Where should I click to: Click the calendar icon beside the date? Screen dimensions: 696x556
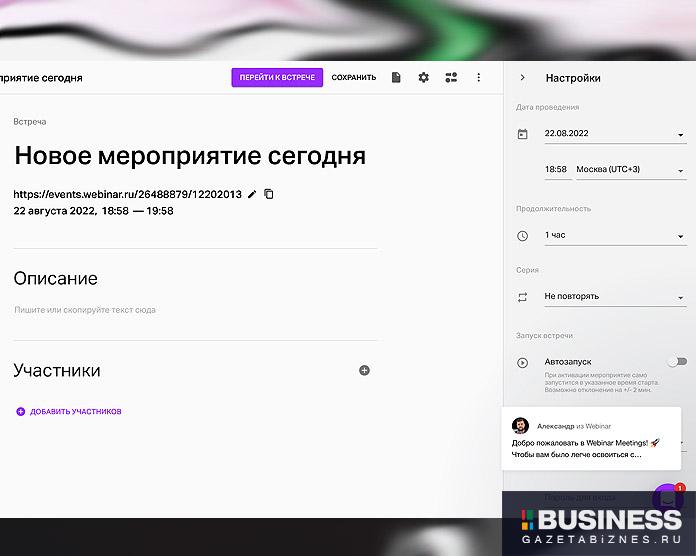tap(522, 134)
